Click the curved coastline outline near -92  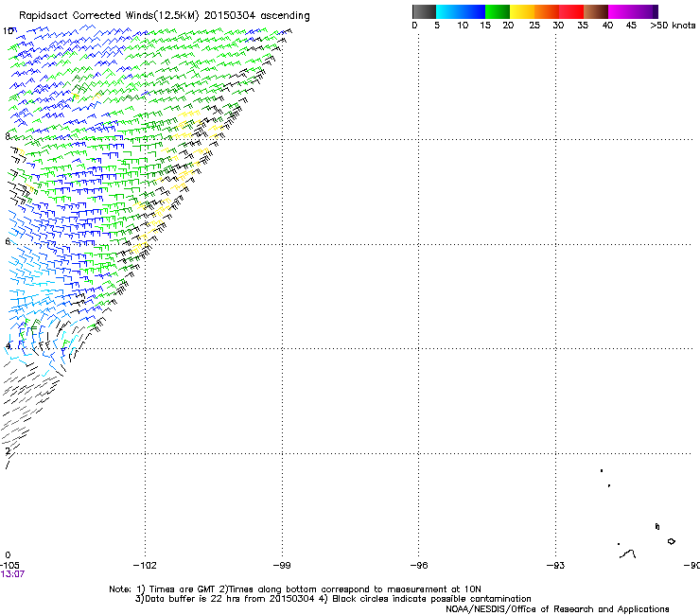(x=628, y=553)
